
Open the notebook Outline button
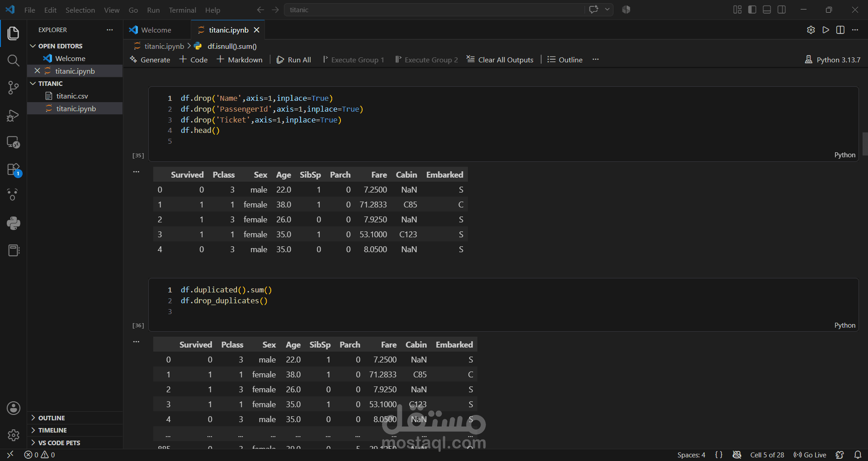(x=565, y=60)
